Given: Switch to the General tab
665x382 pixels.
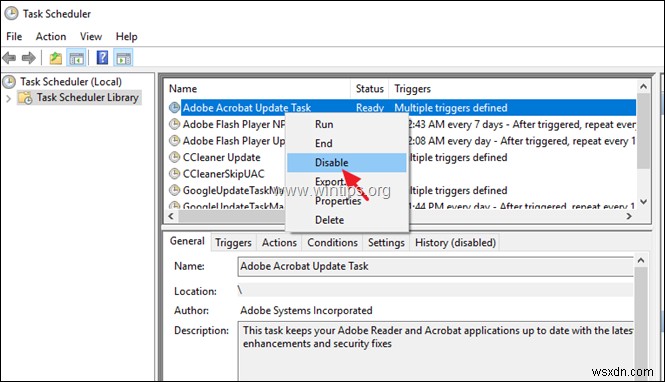Looking at the screenshot, I should pyautogui.click(x=187, y=241).
